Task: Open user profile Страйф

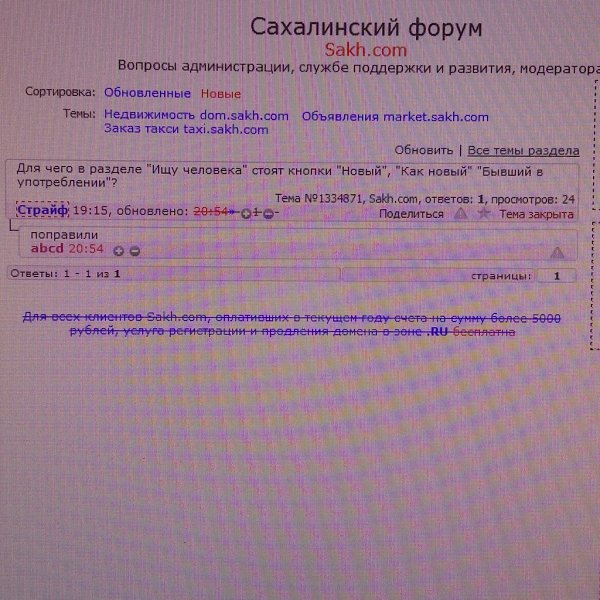Action: click(x=42, y=210)
